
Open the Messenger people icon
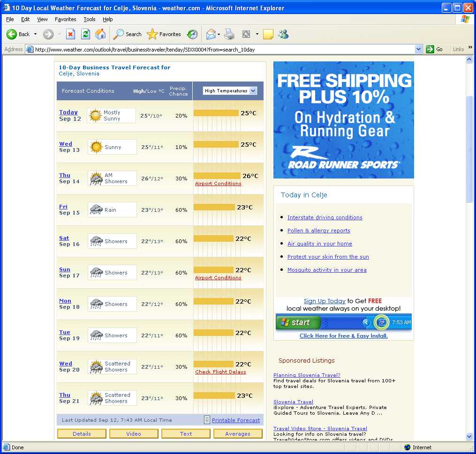[x=284, y=34]
